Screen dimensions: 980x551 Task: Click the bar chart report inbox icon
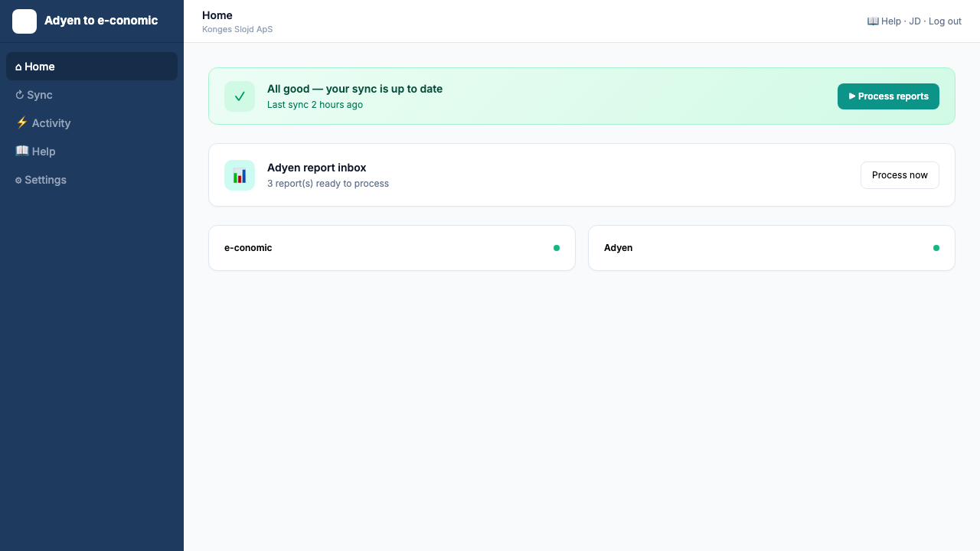(240, 175)
